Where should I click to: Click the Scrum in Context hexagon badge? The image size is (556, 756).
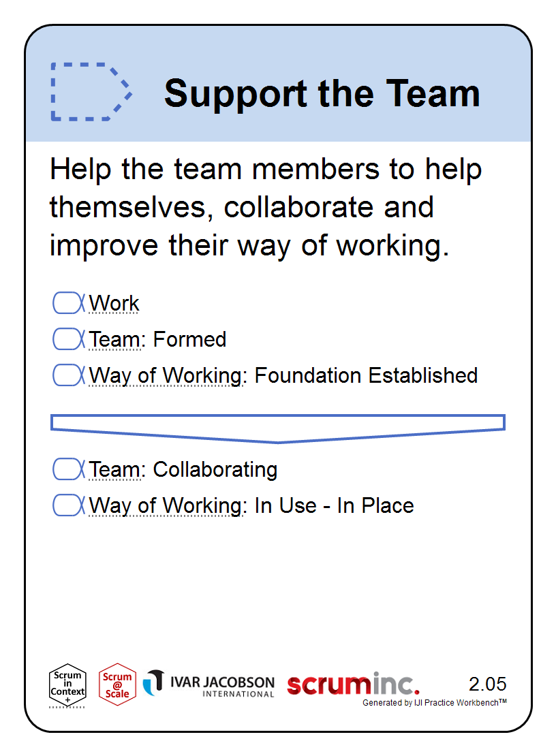point(67,686)
